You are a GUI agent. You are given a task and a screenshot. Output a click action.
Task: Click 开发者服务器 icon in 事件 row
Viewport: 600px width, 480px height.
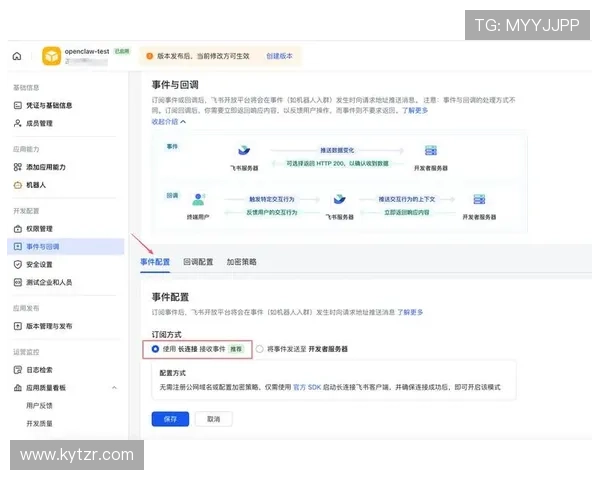click(x=430, y=150)
